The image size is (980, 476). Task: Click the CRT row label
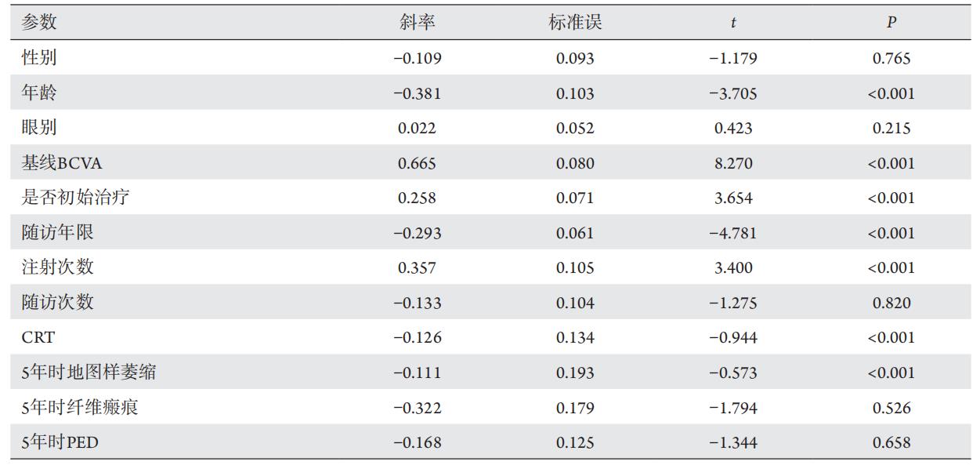tap(38, 337)
